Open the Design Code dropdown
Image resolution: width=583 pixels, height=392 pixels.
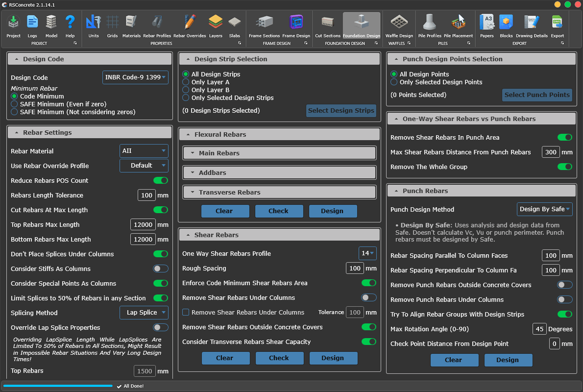point(136,77)
